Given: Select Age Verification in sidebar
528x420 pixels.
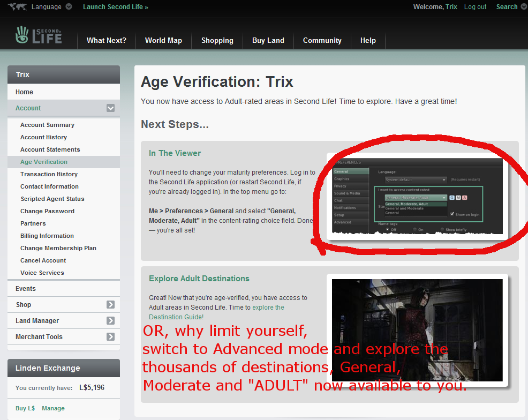Looking at the screenshot, I should click(x=64, y=162).
